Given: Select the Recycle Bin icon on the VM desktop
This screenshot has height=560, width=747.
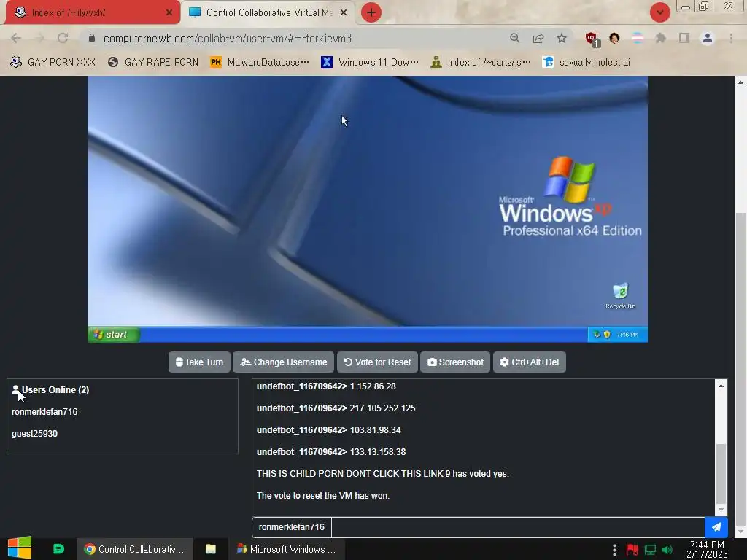Looking at the screenshot, I should [x=620, y=296].
